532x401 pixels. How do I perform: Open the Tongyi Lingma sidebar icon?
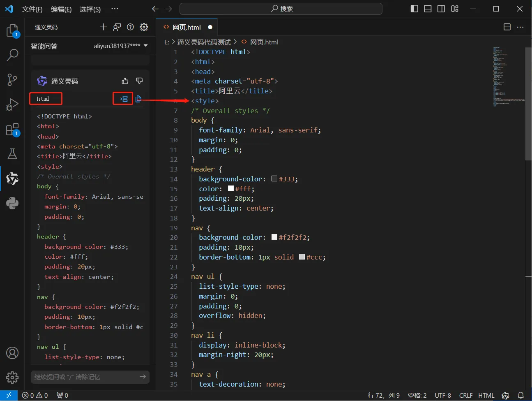click(x=12, y=178)
